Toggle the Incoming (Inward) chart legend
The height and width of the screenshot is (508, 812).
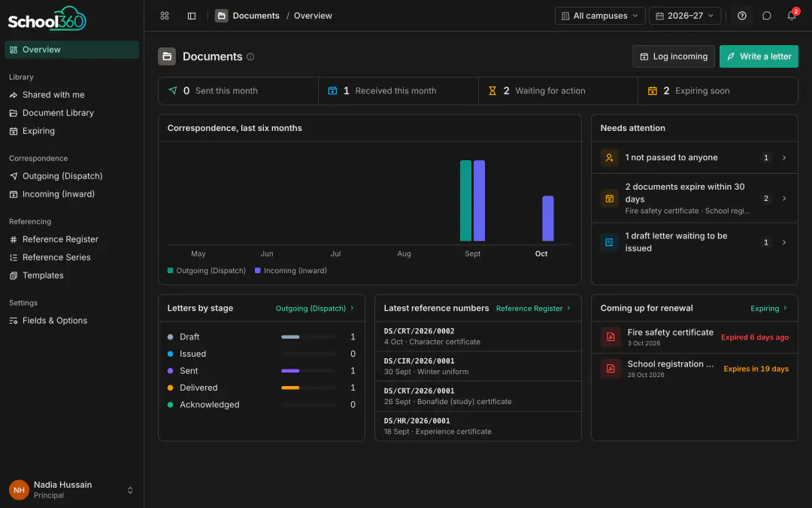click(x=290, y=271)
